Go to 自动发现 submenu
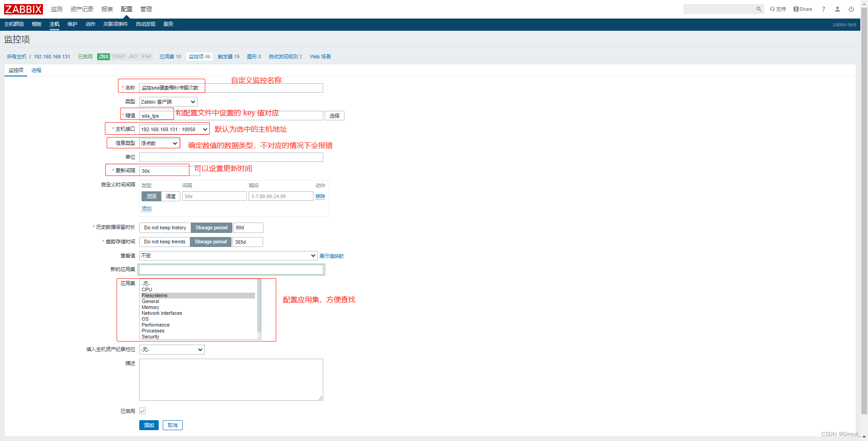Image resolution: width=868 pixels, height=441 pixels. pyautogui.click(x=146, y=24)
